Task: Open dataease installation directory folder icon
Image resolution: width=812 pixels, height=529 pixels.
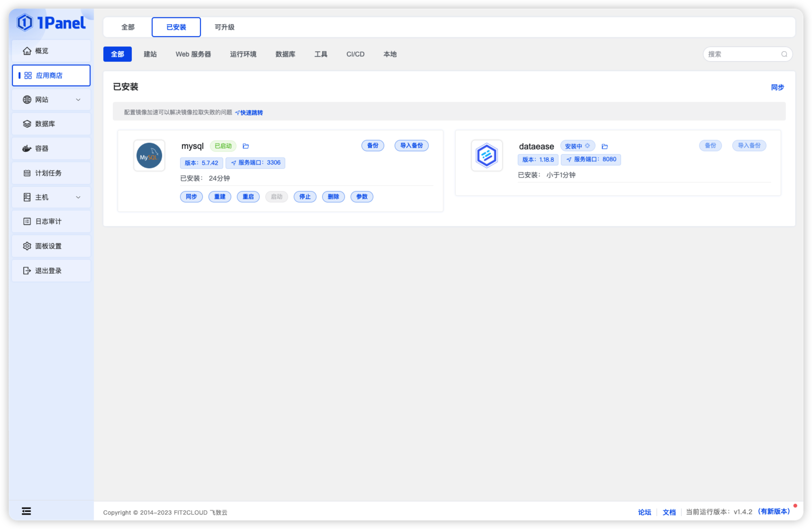Action: pyautogui.click(x=604, y=146)
